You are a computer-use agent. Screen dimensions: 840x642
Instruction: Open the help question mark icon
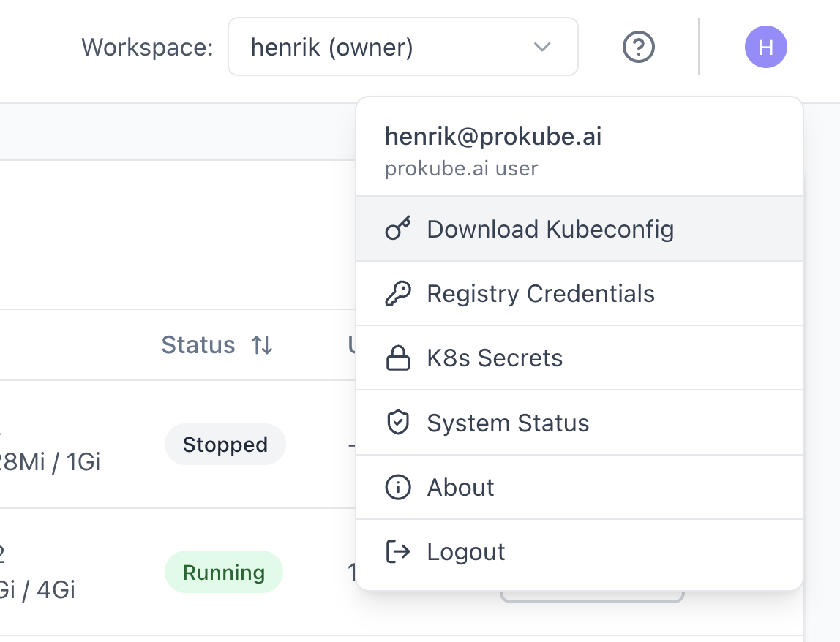click(x=638, y=47)
